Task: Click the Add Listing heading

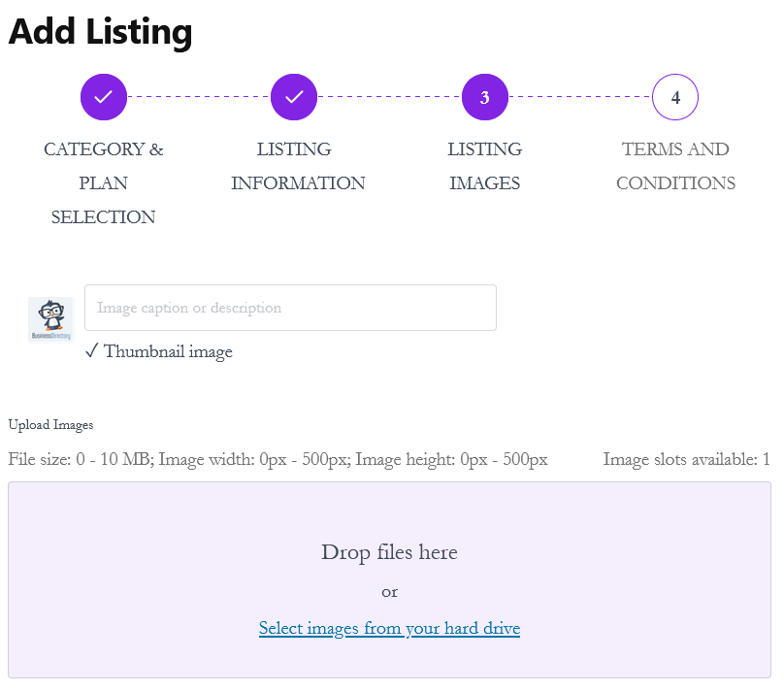Action: (x=101, y=32)
